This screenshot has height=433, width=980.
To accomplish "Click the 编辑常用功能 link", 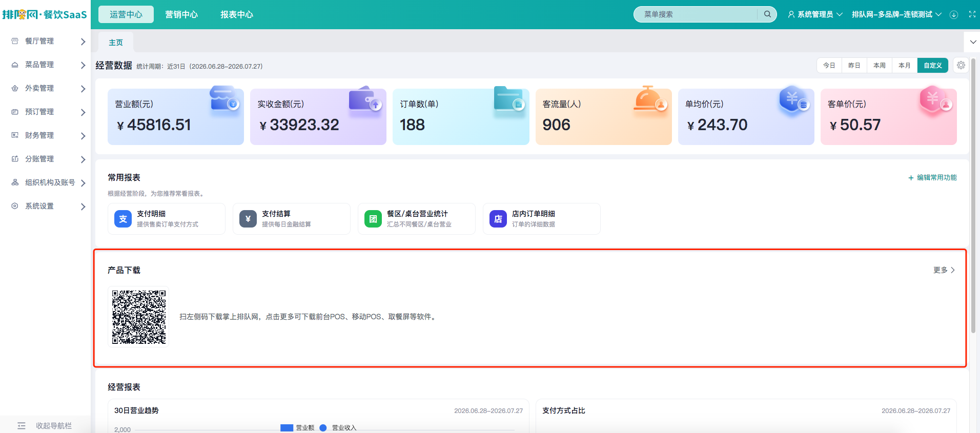I will tap(932, 177).
